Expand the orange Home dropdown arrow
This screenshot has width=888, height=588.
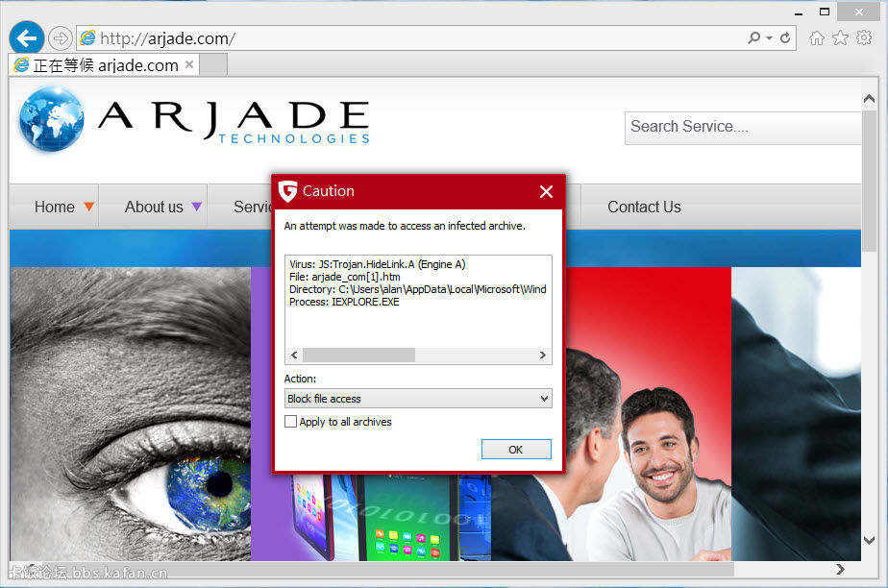(x=89, y=207)
